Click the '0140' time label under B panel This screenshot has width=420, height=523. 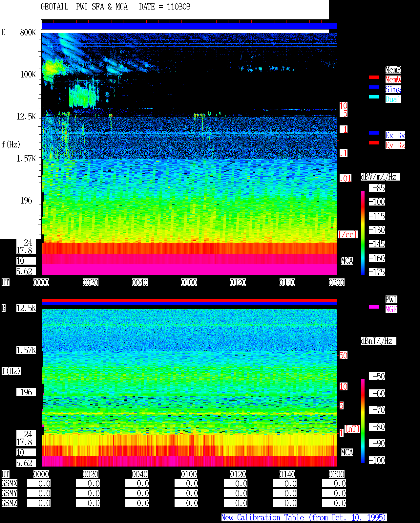(287, 474)
